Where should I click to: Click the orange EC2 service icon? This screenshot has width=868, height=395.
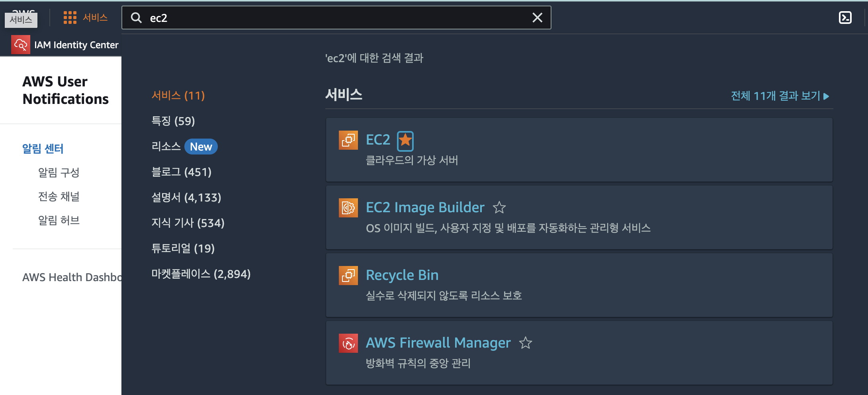click(x=348, y=140)
